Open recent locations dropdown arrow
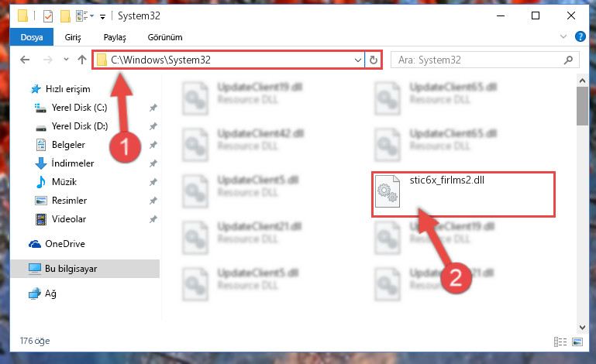596x364 pixels. coord(66,60)
